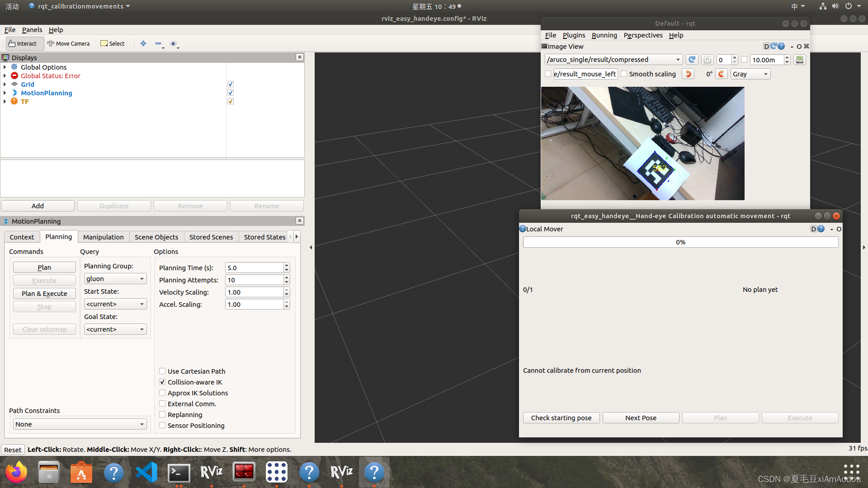Image resolution: width=868 pixels, height=488 pixels.
Task: Enable Smooth scaling in Image View
Action: point(624,74)
